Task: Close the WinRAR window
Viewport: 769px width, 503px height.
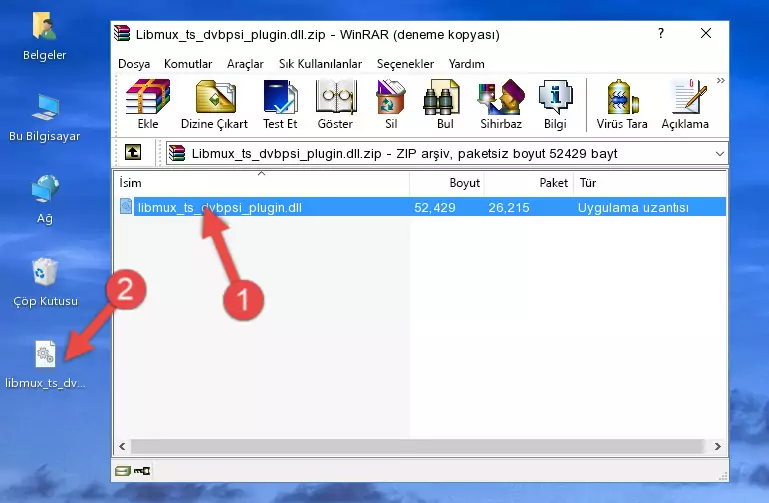Action: [x=706, y=33]
